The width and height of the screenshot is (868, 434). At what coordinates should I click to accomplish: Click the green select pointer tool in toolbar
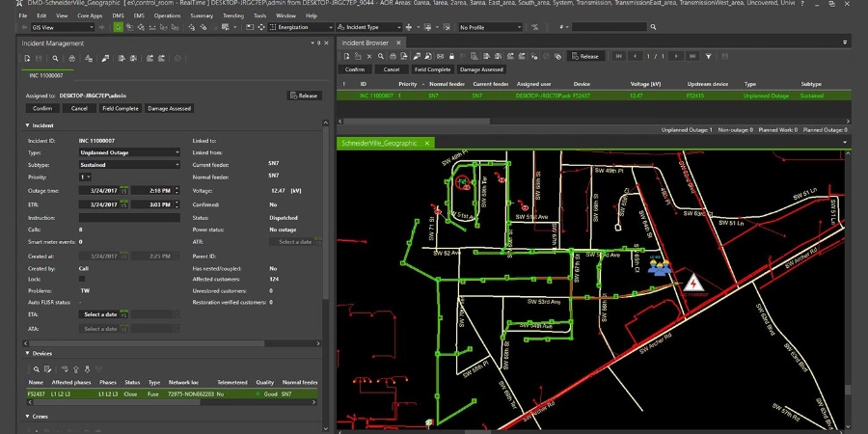[x=118, y=27]
